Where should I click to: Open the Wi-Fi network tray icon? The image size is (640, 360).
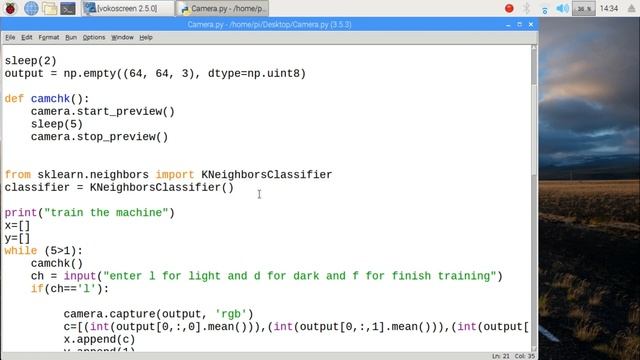click(544, 9)
